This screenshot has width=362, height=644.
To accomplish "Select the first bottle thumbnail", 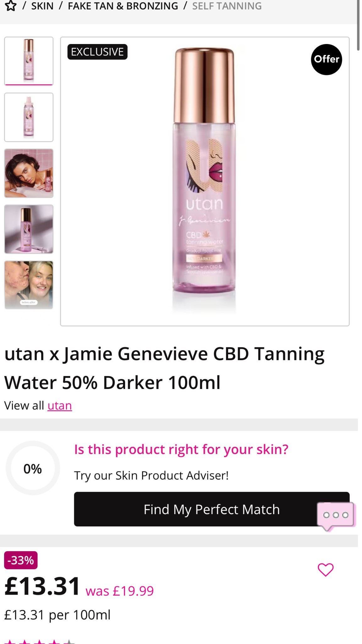I will coord(29,61).
